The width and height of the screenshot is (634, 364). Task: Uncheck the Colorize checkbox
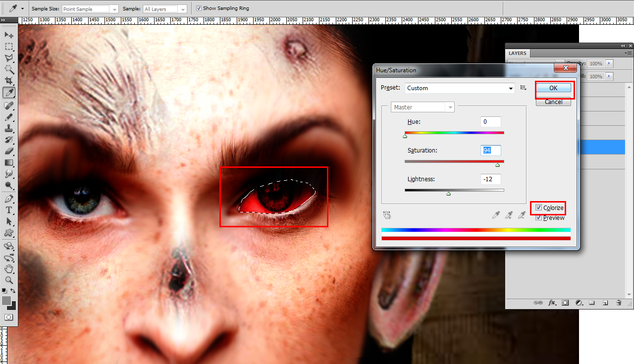(x=538, y=208)
